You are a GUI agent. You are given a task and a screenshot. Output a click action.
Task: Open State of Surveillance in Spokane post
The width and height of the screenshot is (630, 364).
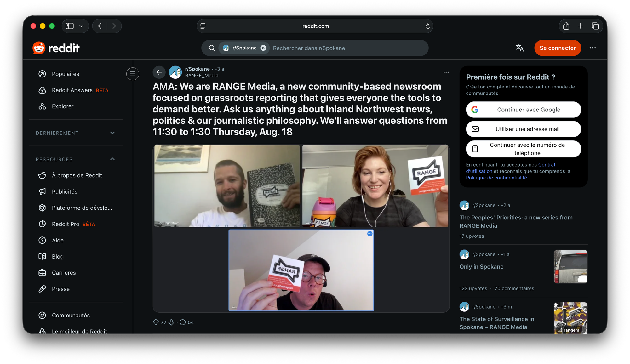(x=497, y=323)
